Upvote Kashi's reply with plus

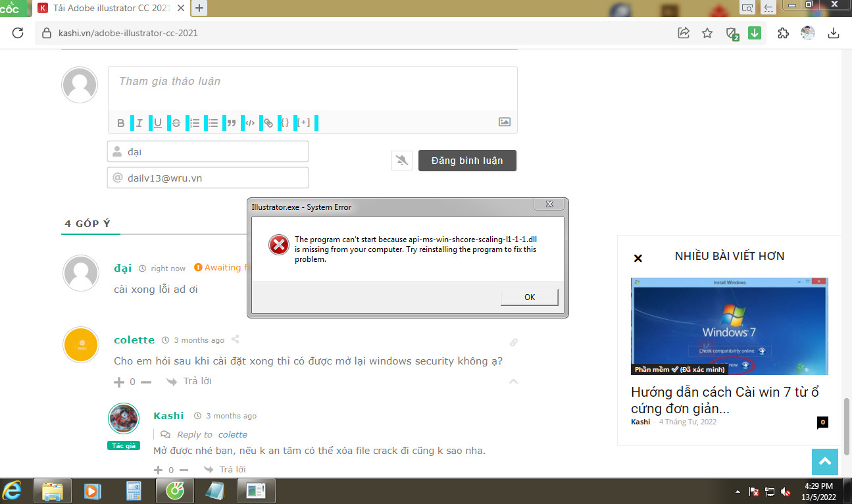point(158,470)
